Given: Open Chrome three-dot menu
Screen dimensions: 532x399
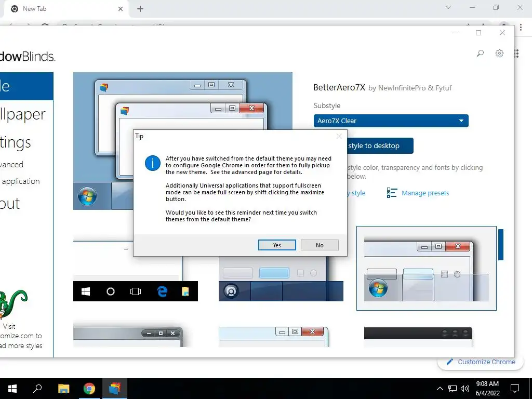Looking at the screenshot, I should pos(521,27).
